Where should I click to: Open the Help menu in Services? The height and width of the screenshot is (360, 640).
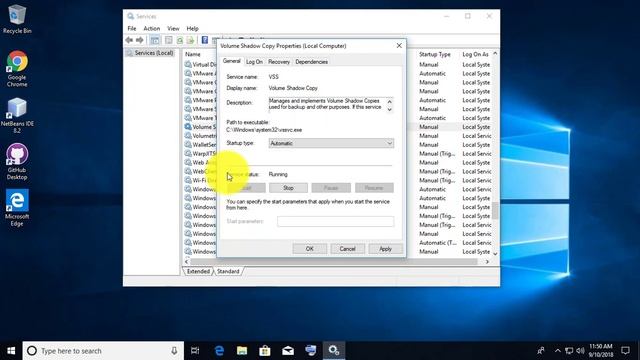[192, 29]
